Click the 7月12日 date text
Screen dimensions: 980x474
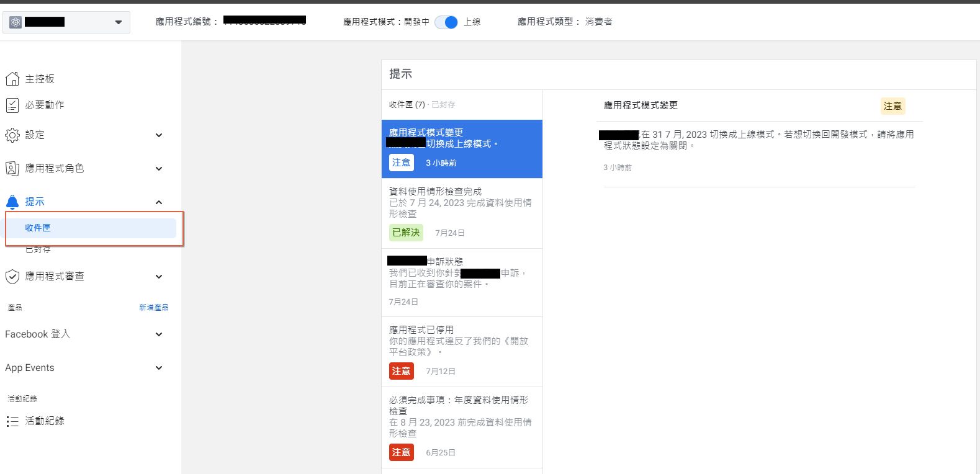pyautogui.click(x=441, y=371)
